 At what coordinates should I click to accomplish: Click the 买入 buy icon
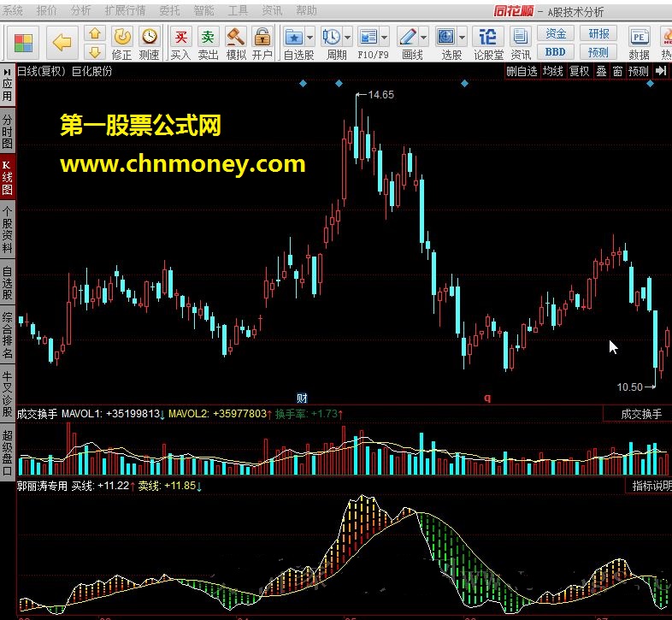tap(180, 43)
